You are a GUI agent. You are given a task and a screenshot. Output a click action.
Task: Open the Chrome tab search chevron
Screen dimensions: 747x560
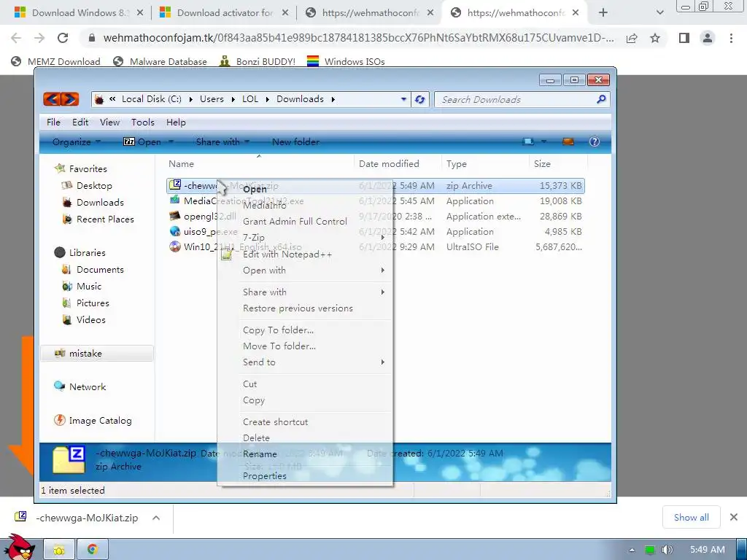[x=659, y=13]
